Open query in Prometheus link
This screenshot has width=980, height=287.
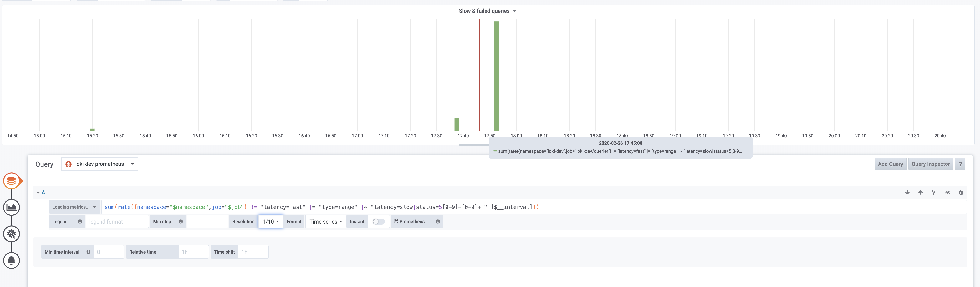[x=409, y=222]
